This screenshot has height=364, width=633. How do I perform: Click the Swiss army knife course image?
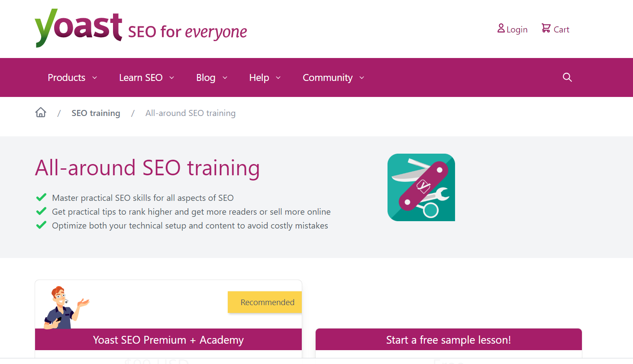click(x=421, y=187)
